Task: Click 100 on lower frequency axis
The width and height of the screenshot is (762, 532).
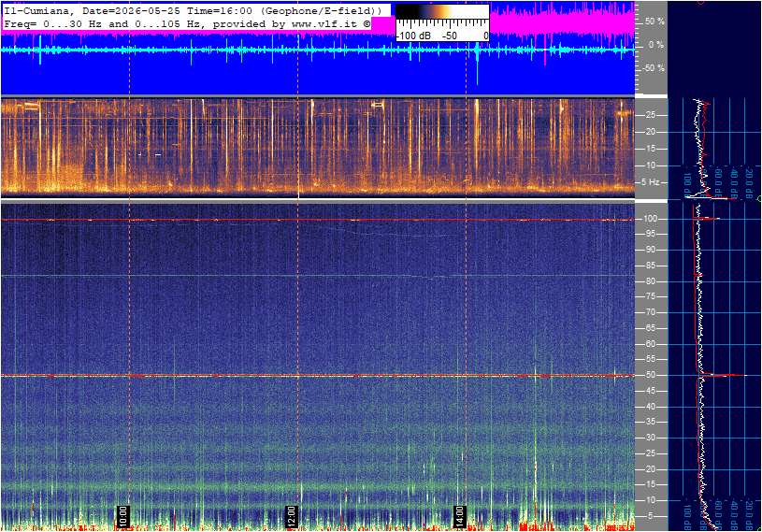Action: [650, 219]
